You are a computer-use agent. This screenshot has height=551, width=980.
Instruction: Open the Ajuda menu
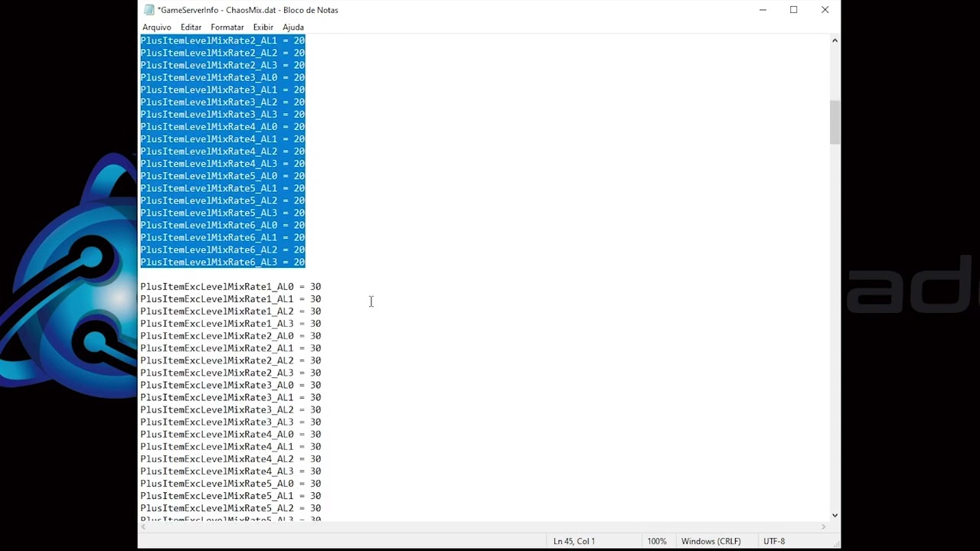click(293, 27)
